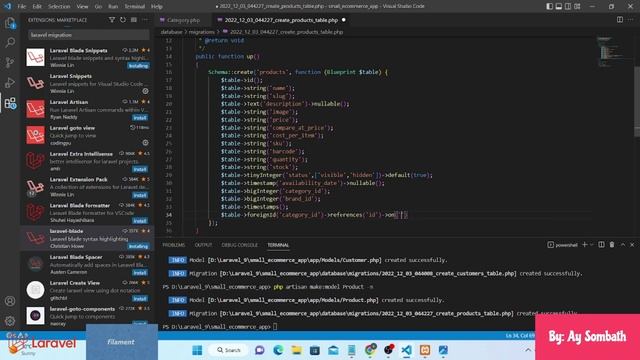Select the laravel-blade extension row
The width and height of the screenshot is (640, 360).
coord(87,238)
